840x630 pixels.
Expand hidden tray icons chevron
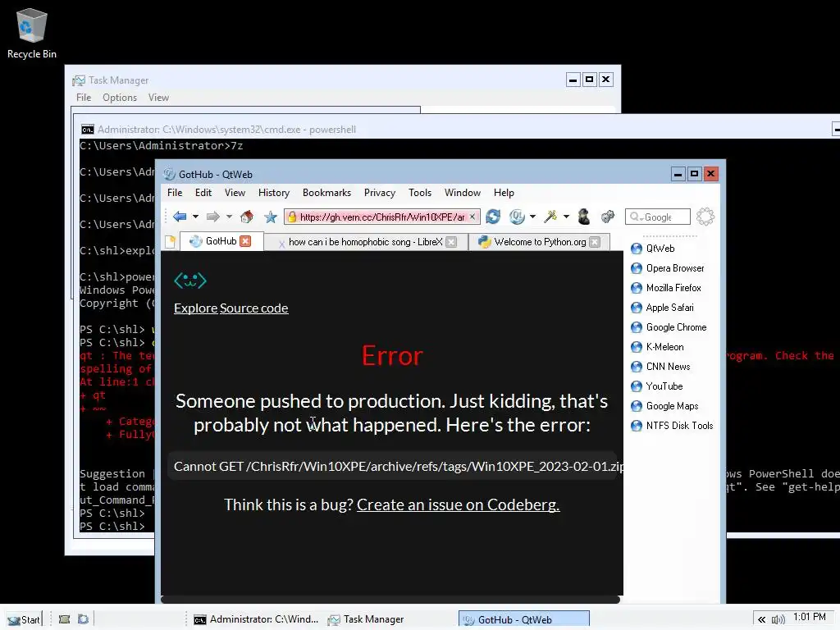pos(761,620)
